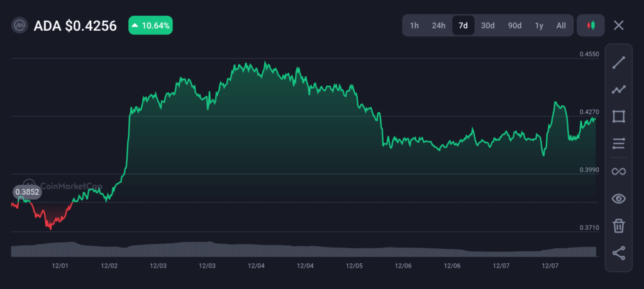Click the green 10.64% change badge

tap(150, 26)
